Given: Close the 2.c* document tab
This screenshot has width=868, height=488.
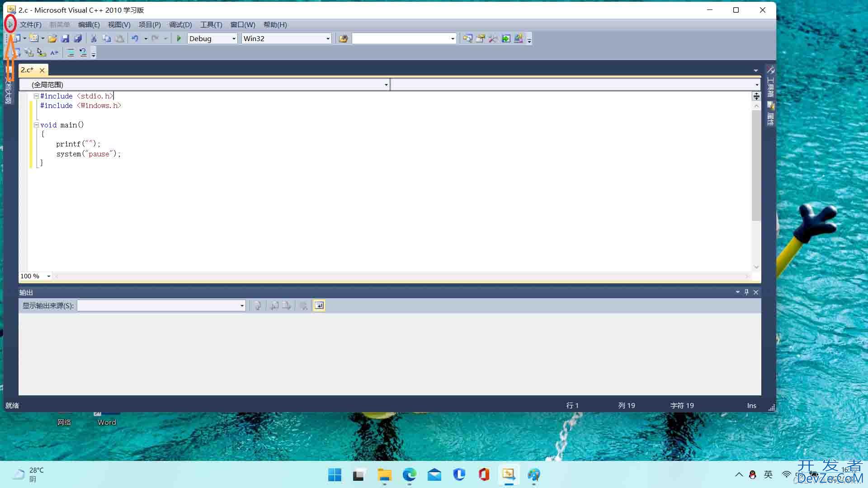Looking at the screenshot, I should [x=42, y=70].
